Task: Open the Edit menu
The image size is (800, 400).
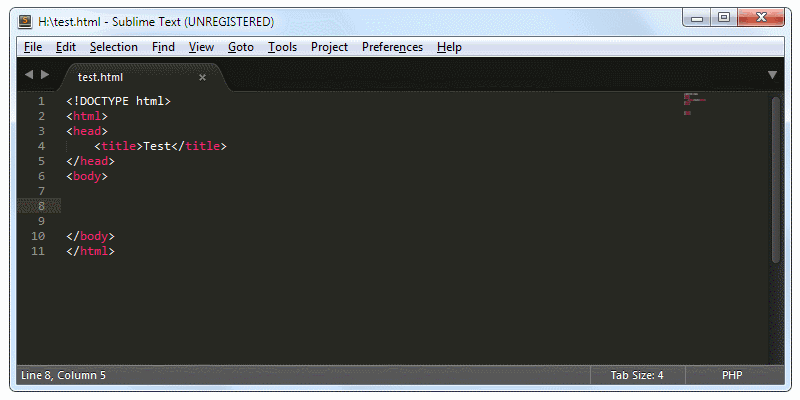Action: pyautogui.click(x=66, y=47)
